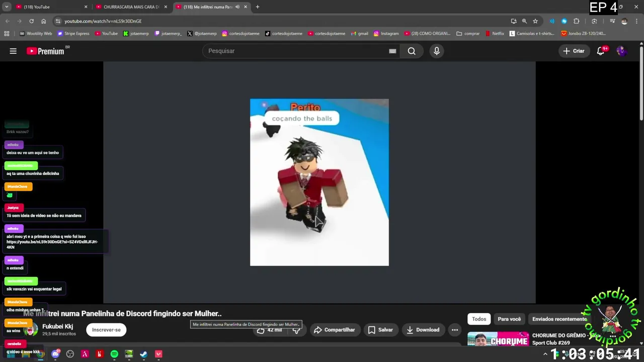Click the Download button
The height and width of the screenshot is (362, 644).
pyautogui.click(x=423, y=330)
